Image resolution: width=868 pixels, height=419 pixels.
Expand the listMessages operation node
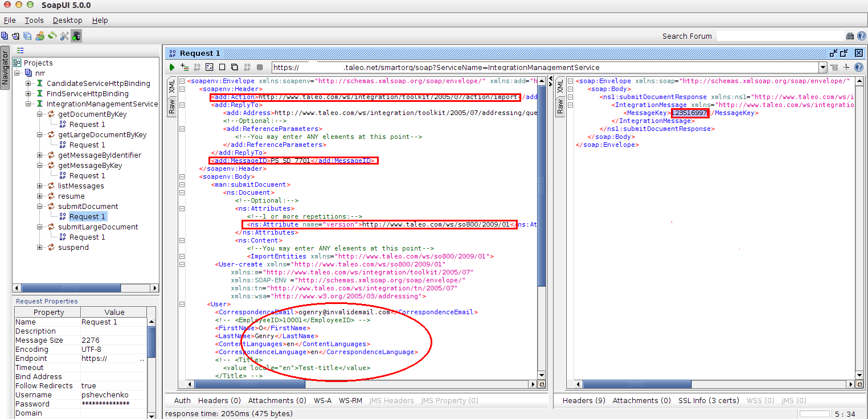pos(40,186)
